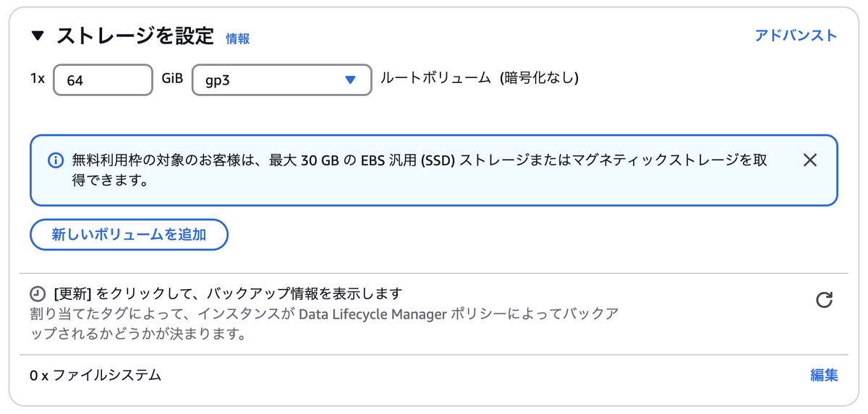Open the 情報 link beside storage heading
The height and width of the screenshot is (414, 868).
tap(238, 38)
